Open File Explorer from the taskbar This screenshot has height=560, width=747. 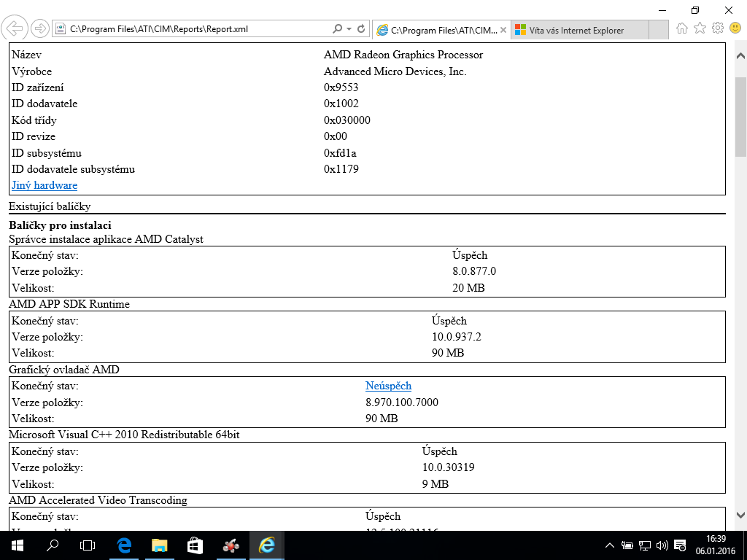[160, 545]
